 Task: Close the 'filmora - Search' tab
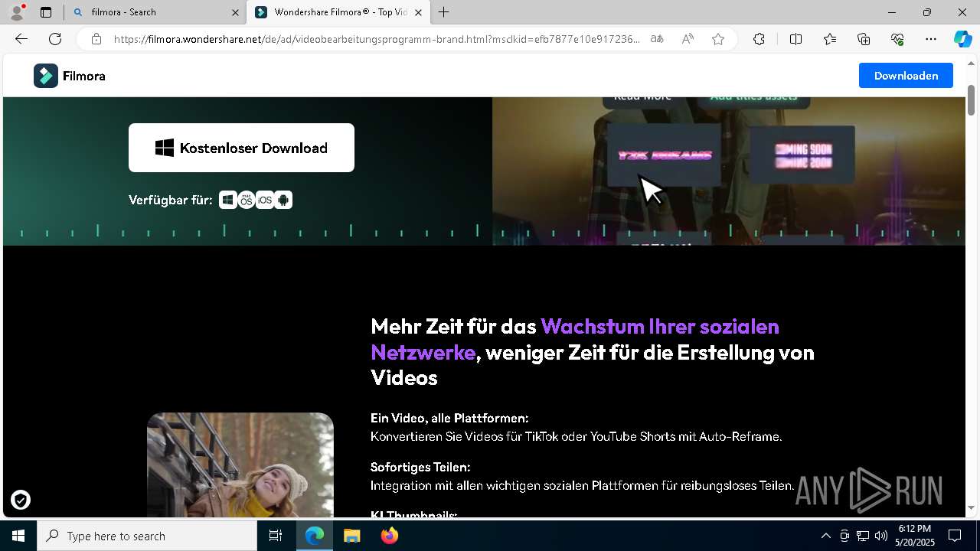(235, 12)
